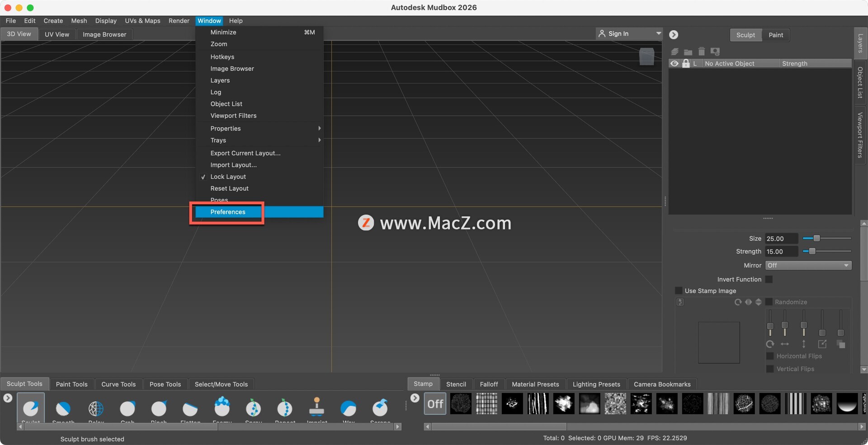Click the stamp rotate icon above Randomize
The width and height of the screenshot is (868, 445).
(x=738, y=302)
